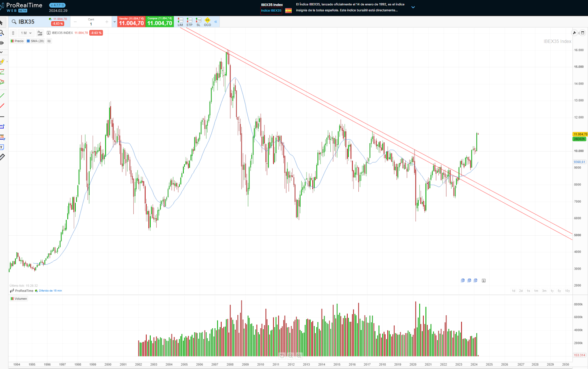Set chart range to 3m
This screenshot has width=588, height=369.
544,291
